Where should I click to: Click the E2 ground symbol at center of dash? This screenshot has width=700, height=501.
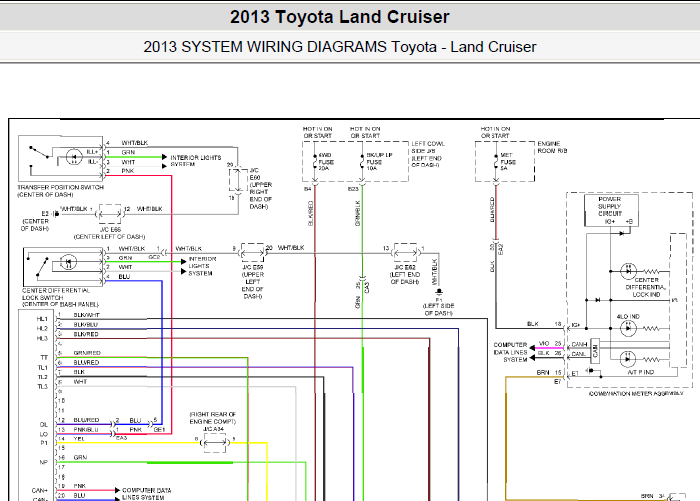57,214
